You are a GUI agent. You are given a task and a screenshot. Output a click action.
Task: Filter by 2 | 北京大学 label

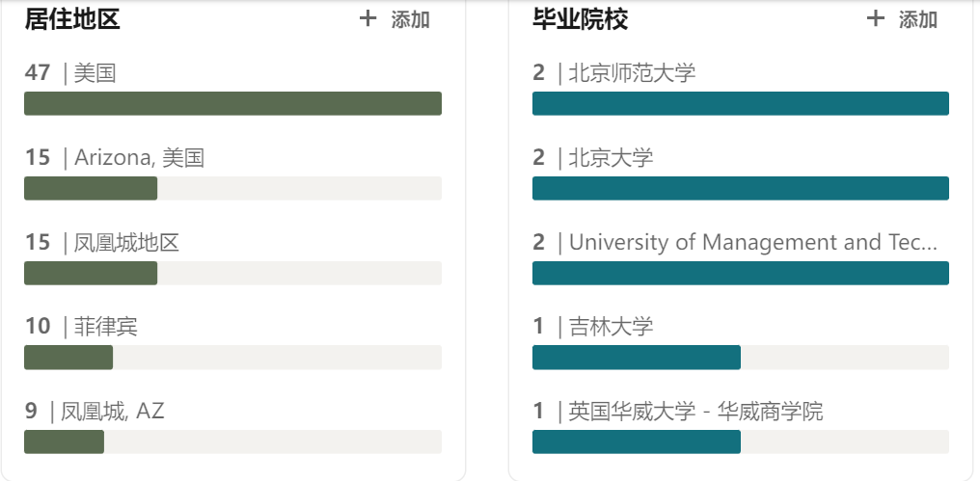tap(592, 157)
